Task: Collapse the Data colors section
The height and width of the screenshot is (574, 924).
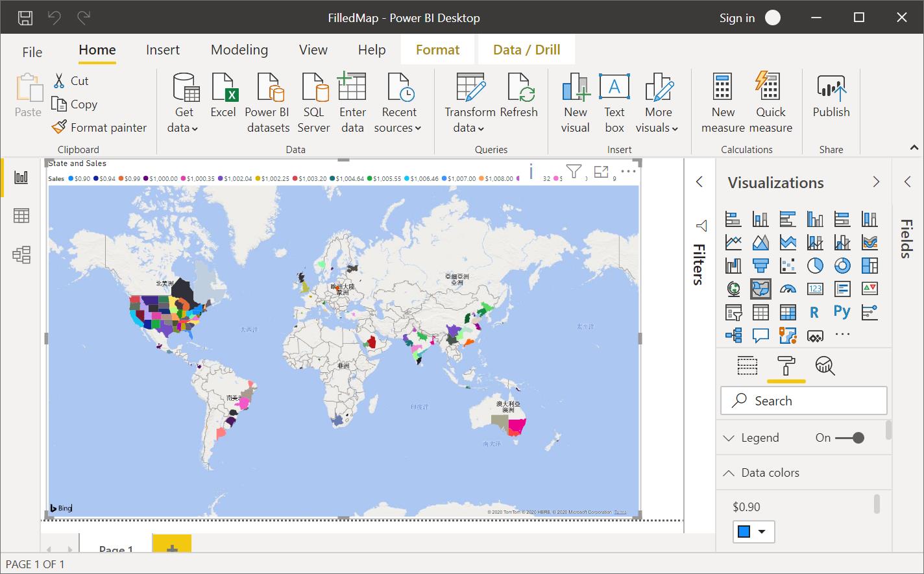Action: coord(729,473)
